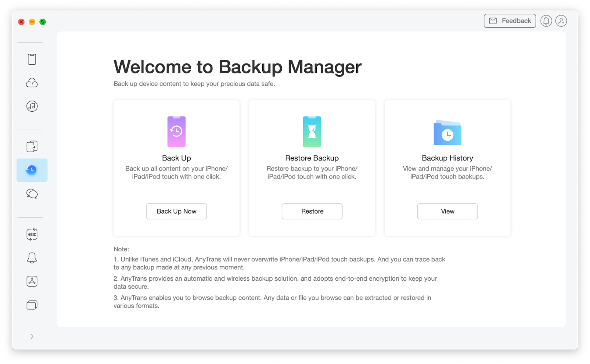
Task: Click the Restore button
Action: (x=312, y=211)
